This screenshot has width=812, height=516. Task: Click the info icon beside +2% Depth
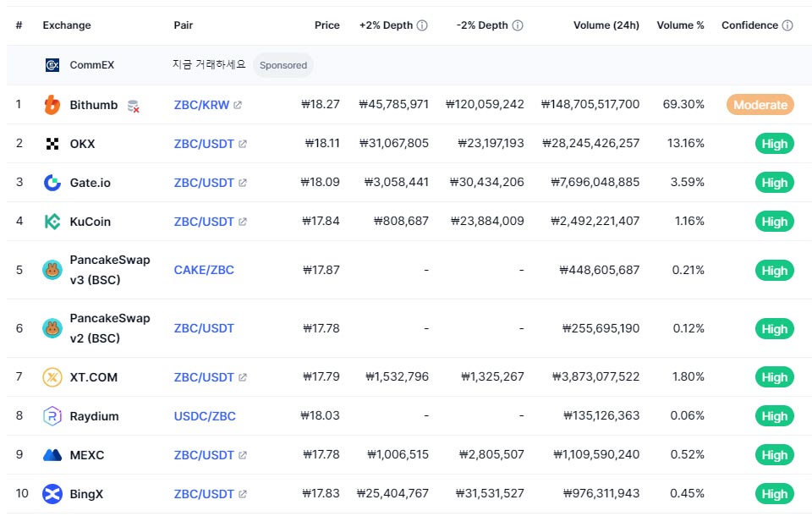[423, 25]
